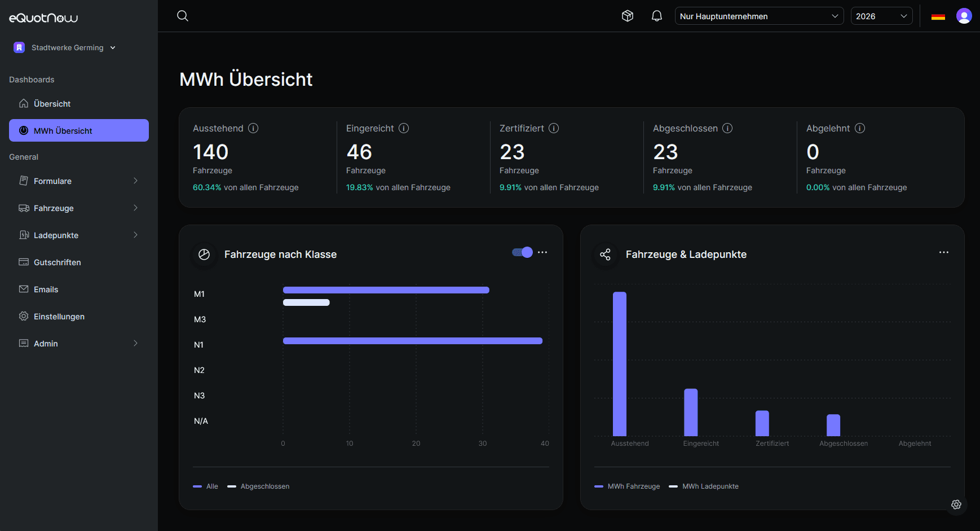Open the Nur Hauptunternehmen dropdown
980x531 pixels.
(x=759, y=16)
